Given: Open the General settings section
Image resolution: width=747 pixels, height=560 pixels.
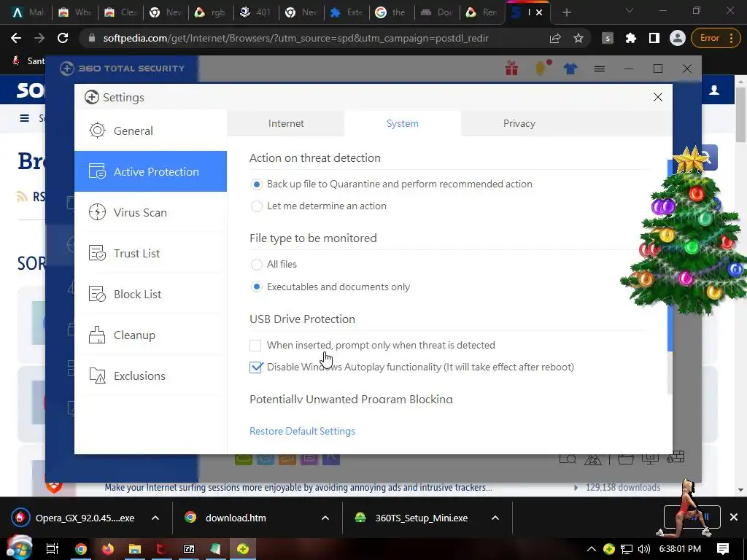Looking at the screenshot, I should pos(150,131).
